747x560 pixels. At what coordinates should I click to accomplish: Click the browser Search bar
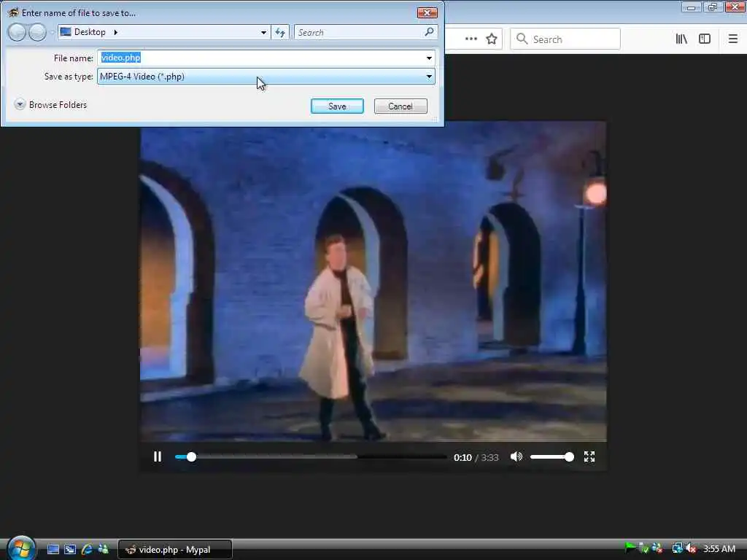[565, 39]
